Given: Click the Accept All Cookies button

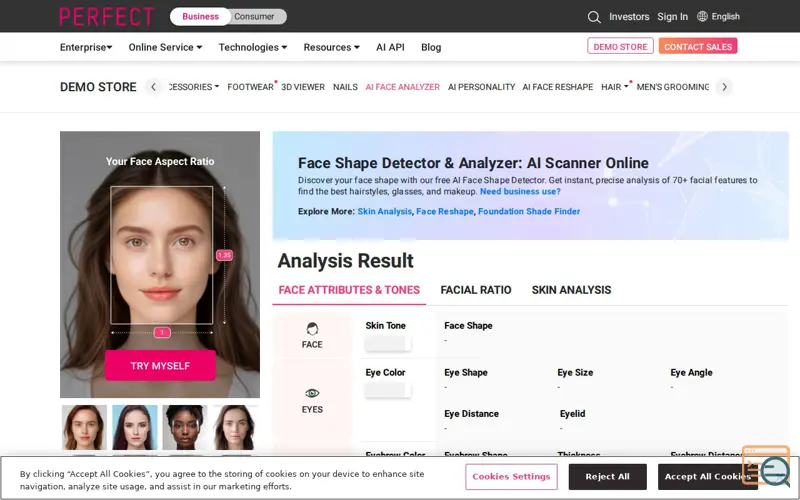Looking at the screenshot, I should point(708,477).
